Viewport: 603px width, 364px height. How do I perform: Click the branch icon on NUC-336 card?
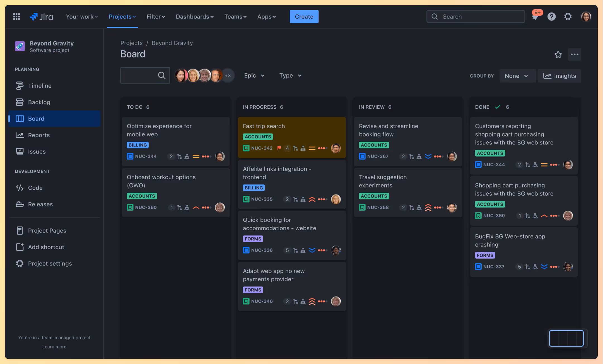tap(295, 250)
